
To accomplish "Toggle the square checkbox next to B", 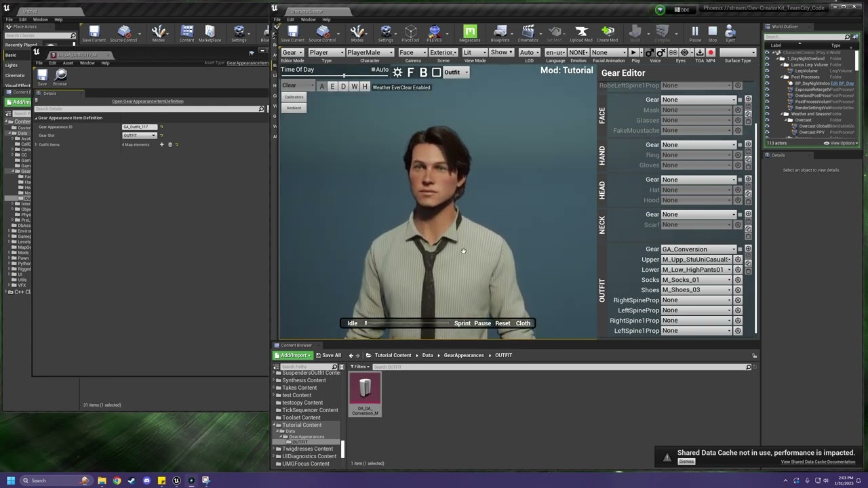I will coord(436,73).
